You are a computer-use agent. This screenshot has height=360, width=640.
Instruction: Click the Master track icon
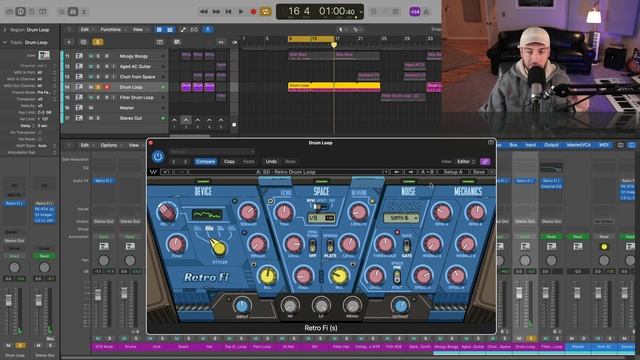tap(79, 108)
